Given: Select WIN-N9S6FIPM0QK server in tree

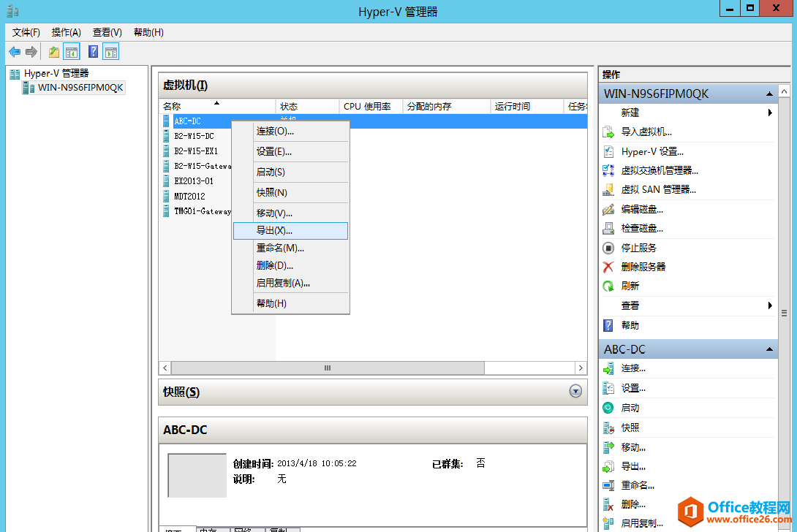Looking at the screenshot, I should coord(80,88).
